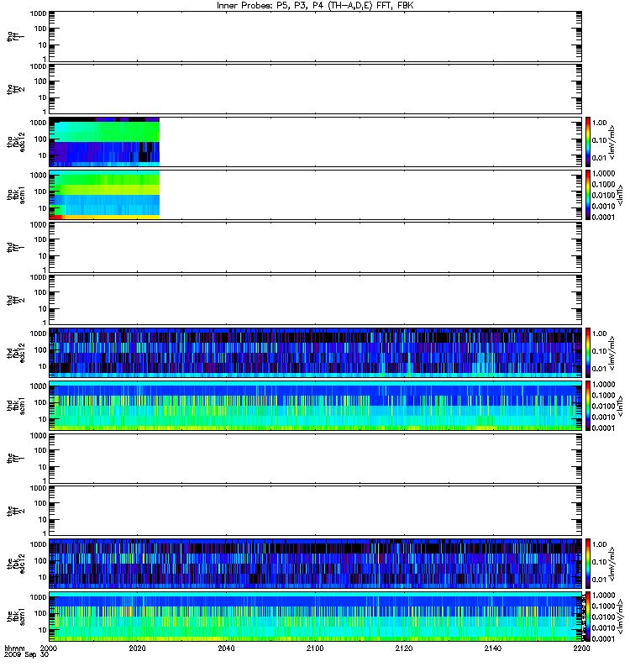Click the 'thd fff 2' y-axis label
The height and width of the screenshot is (672, 630).
click(16, 301)
